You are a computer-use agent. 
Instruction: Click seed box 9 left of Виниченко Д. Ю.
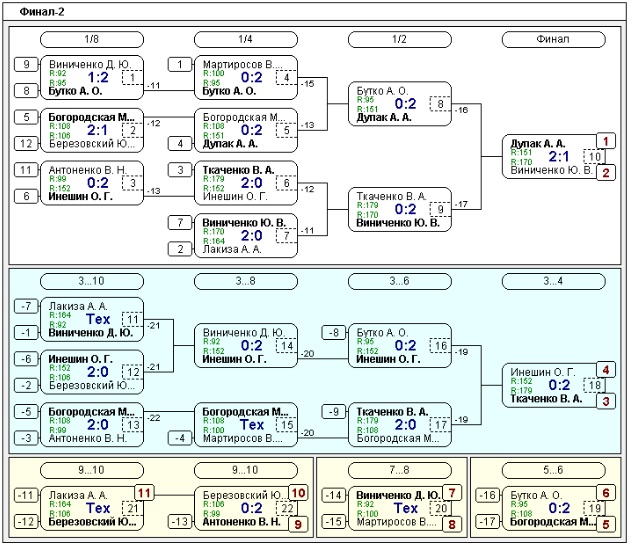[26, 64]
